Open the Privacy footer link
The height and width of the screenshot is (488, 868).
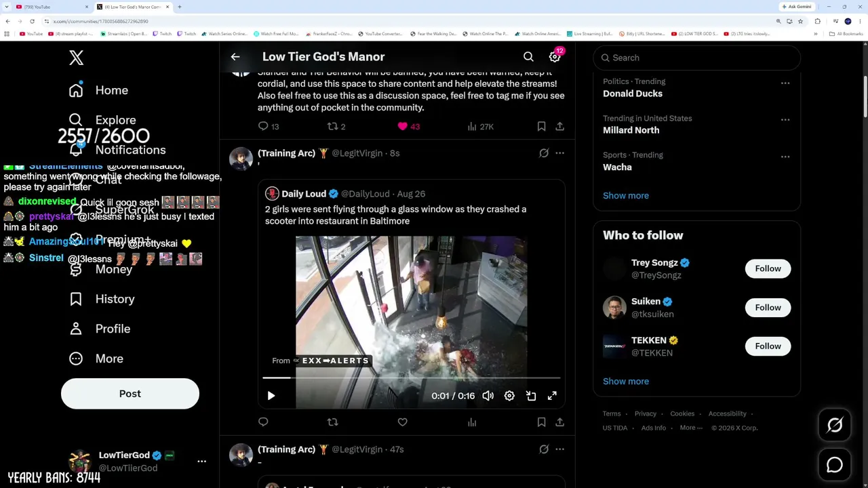point(646,413)
